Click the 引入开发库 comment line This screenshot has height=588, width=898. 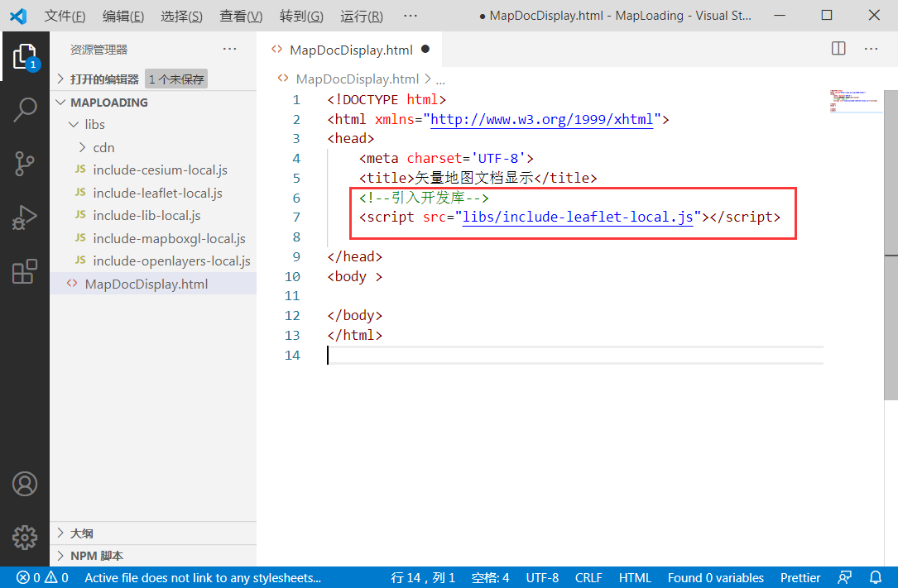click(x=424, y=198)
